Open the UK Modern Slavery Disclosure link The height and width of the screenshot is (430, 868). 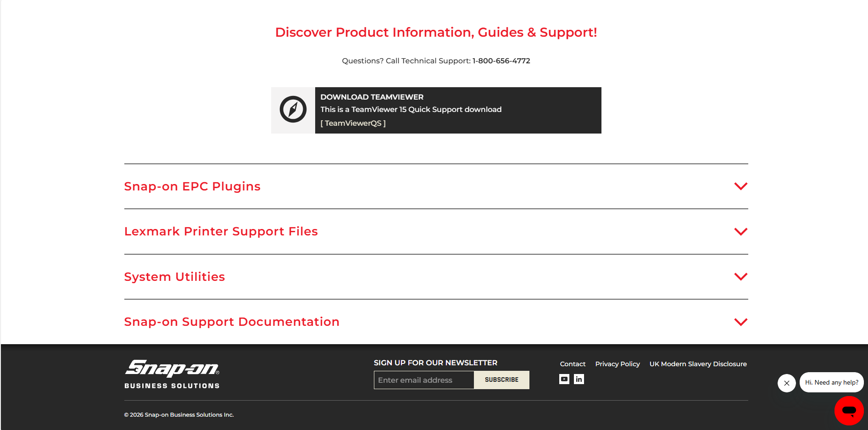tap(698, 364)
